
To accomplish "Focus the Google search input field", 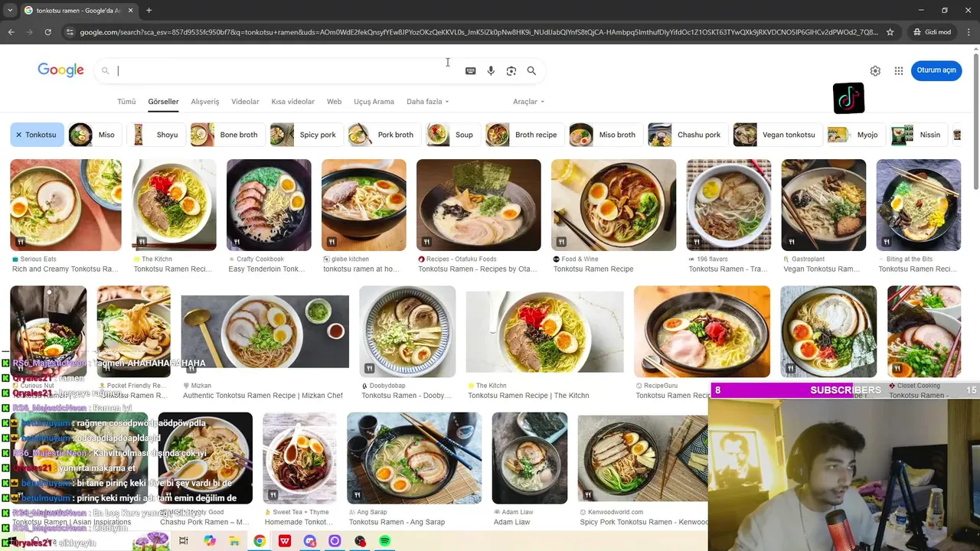I will (283, 70).
